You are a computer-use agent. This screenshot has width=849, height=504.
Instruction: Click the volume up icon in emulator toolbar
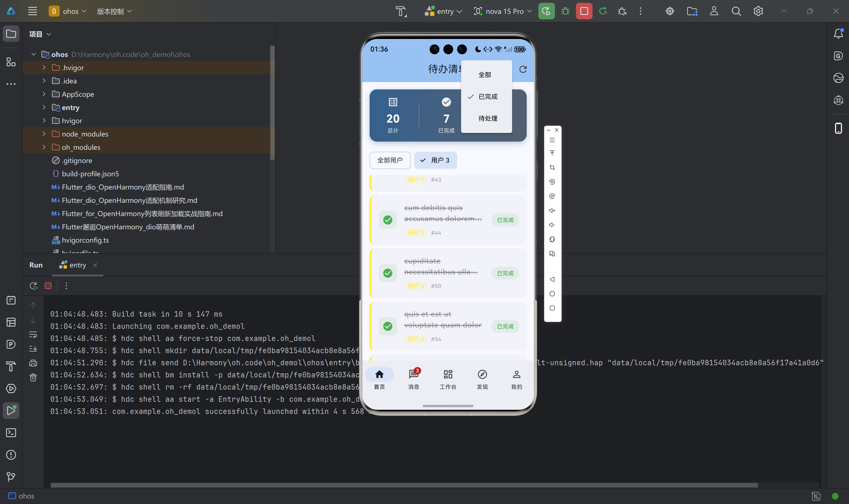point(552,211)
